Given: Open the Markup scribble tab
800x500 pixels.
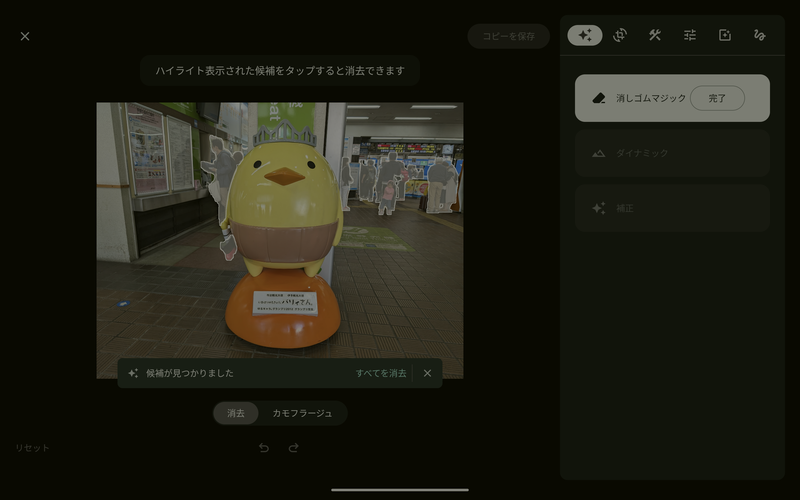Looking at the screenshot, I should pyautogui.click(x=760, y=35).
